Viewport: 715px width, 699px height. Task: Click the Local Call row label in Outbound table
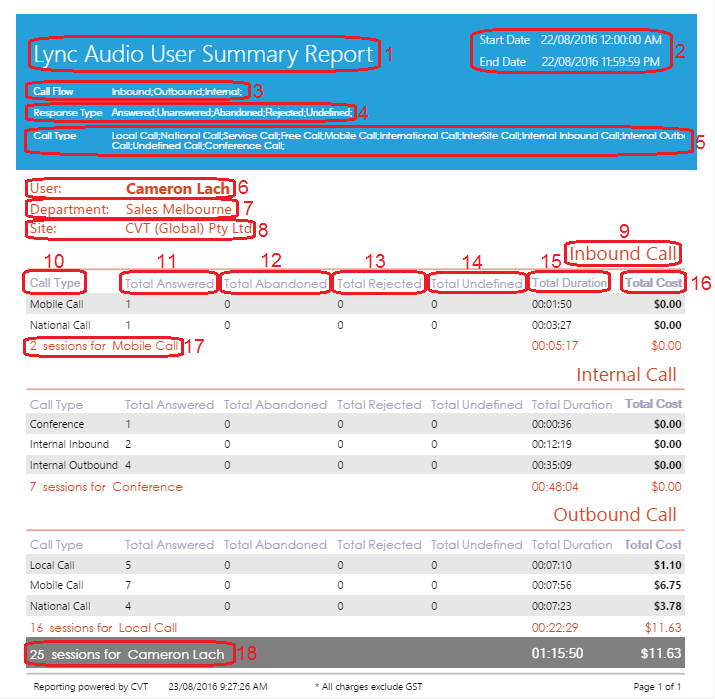[x=52, y=565]
